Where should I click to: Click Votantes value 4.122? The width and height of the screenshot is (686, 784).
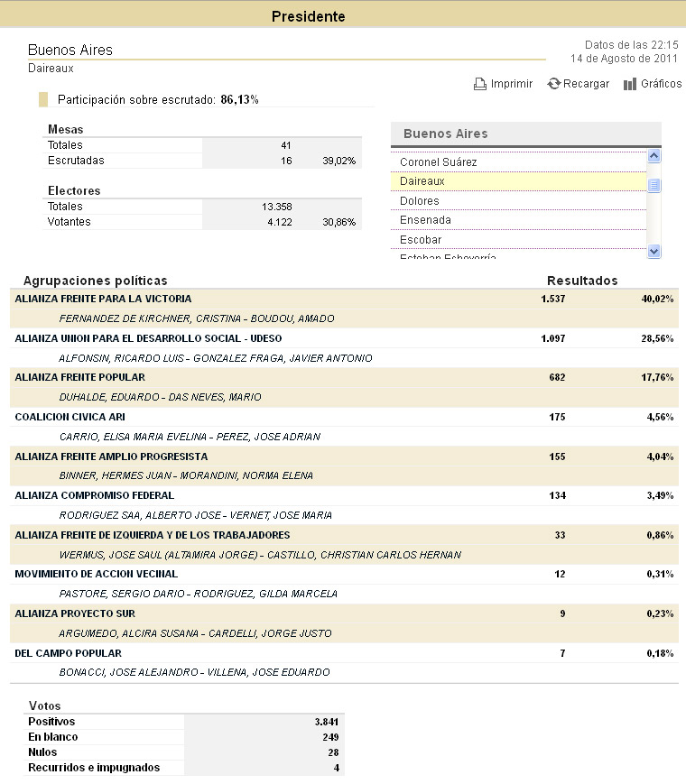pos(280,222)
